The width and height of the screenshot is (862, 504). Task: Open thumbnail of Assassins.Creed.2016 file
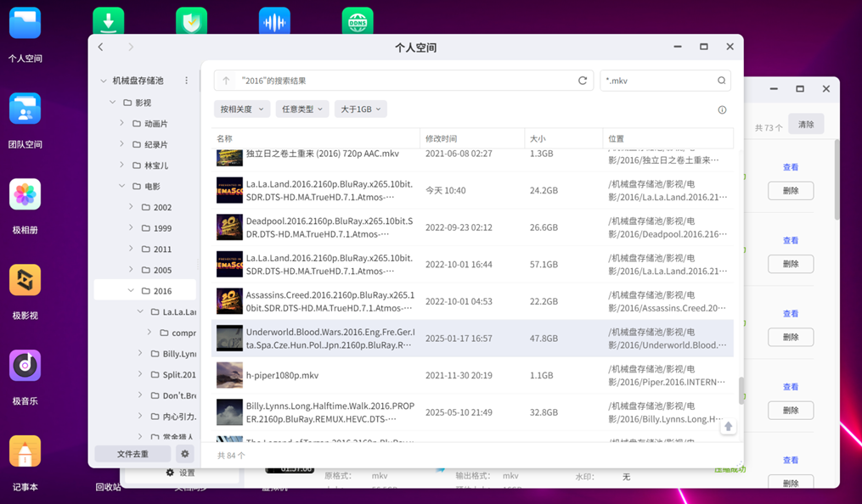[x=229, y=301]
